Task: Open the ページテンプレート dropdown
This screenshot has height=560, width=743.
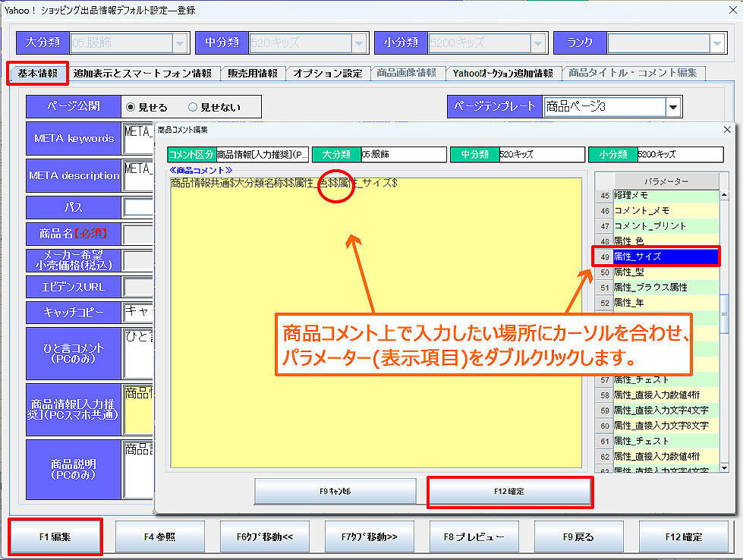Action: click(672, 107)
